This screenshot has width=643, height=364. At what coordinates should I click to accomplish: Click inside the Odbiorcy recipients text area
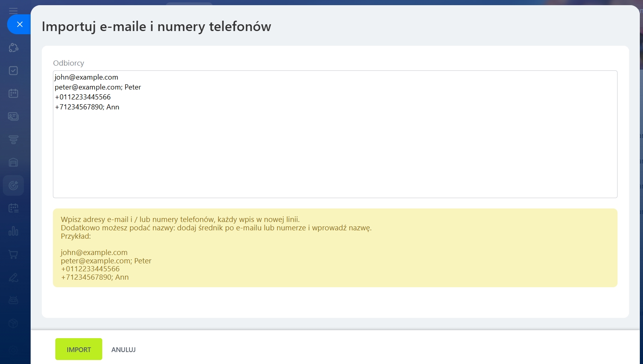tap(335, 134)
